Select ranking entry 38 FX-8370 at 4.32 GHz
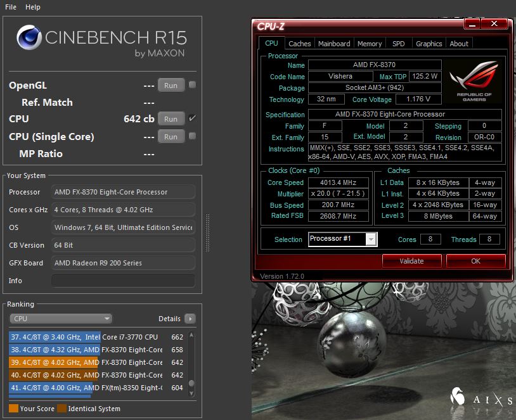 click(x=97, y=350)
